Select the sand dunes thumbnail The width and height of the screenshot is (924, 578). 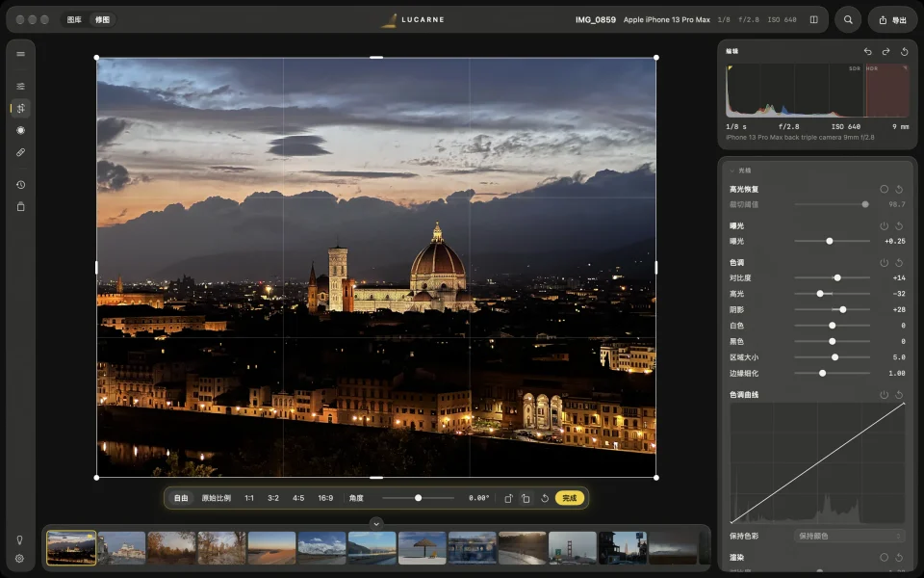(271, 548)
